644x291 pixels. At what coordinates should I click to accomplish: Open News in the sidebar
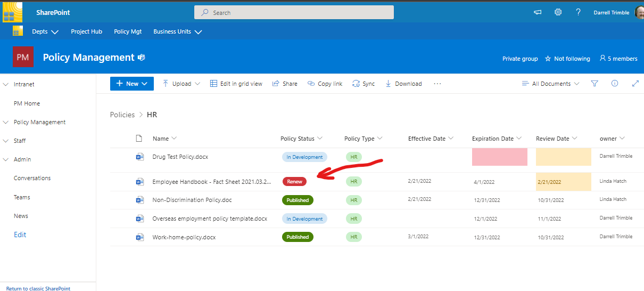coord(21,216)
